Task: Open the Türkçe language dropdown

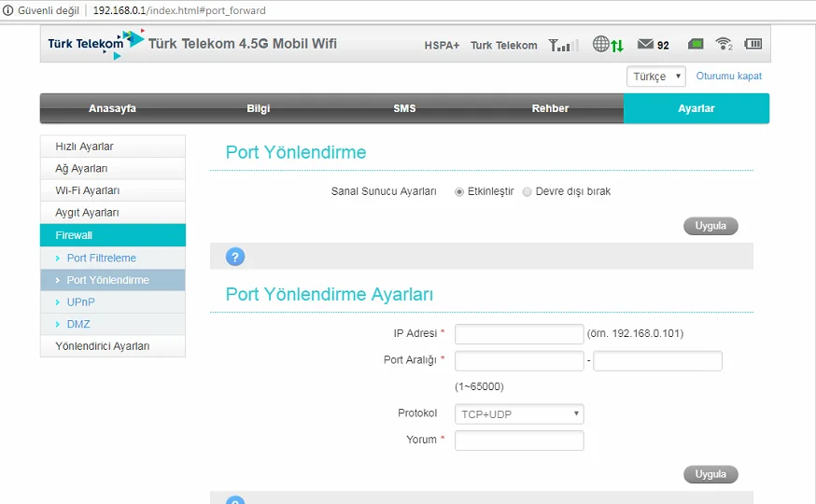Action: click(x=655, y=77)
